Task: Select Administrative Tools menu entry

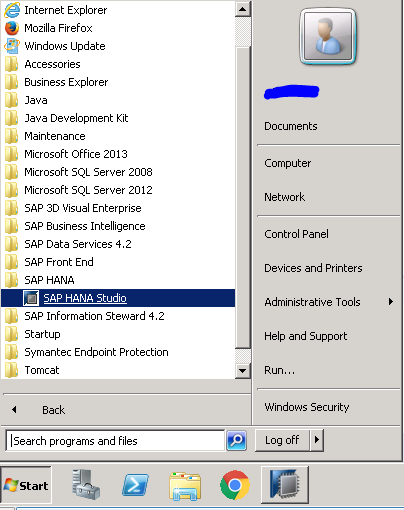Action: 312,302
